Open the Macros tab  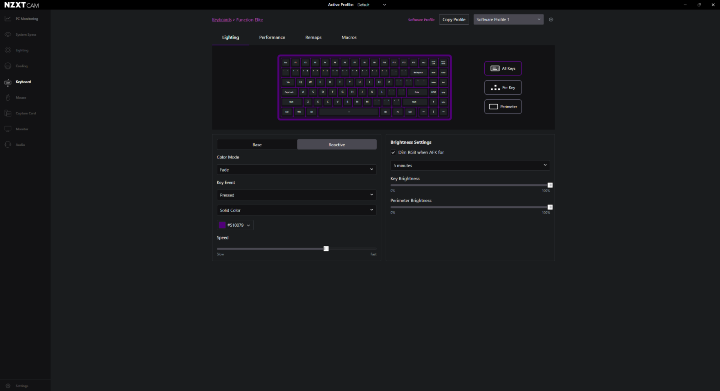349,38
